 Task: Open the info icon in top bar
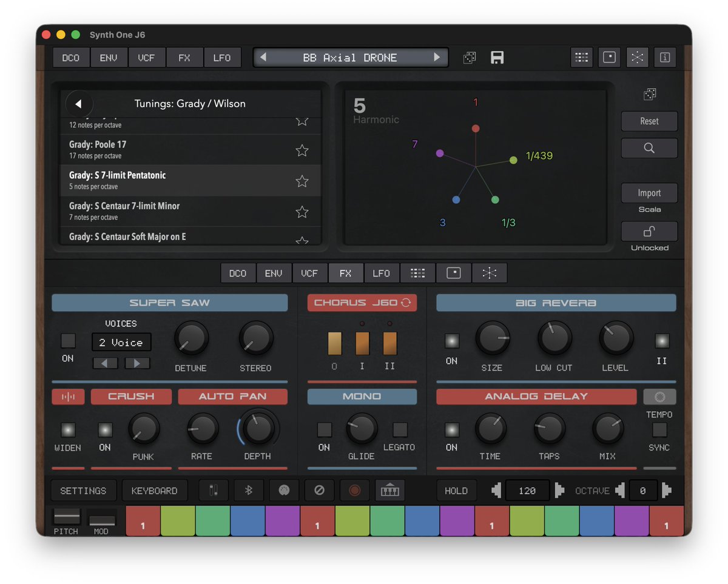click(665, 58)
